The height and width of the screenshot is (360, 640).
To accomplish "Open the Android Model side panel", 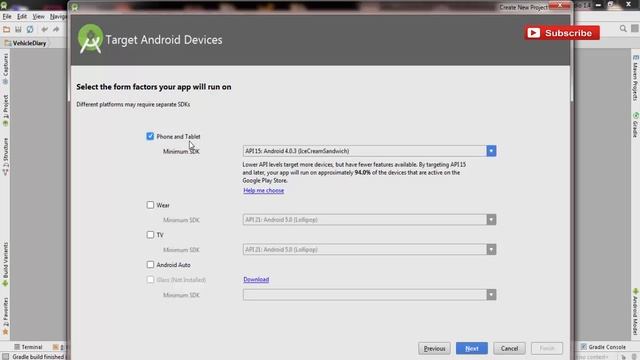I will pos(635,312).
